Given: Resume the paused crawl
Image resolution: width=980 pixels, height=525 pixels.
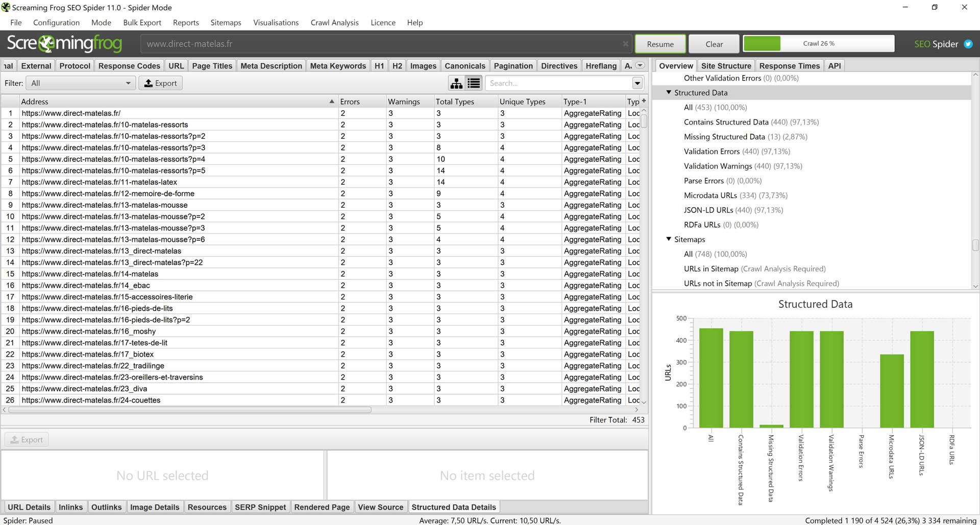Looking at the screenshot, I should point(660,44).
